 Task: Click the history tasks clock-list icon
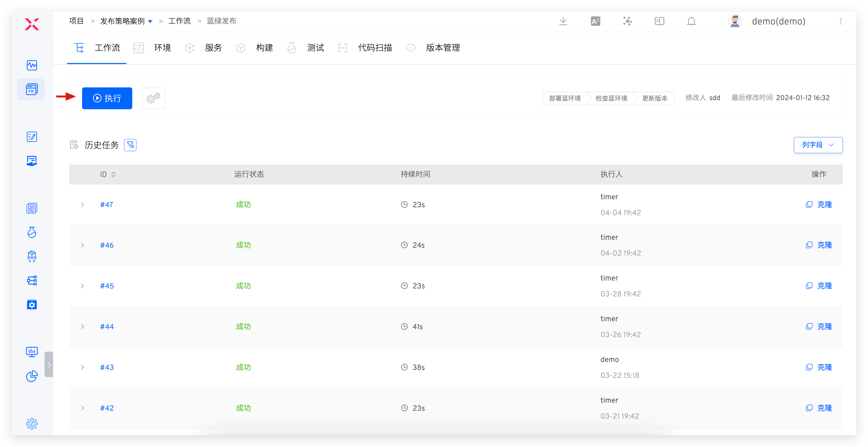click(x=74, y=145)
